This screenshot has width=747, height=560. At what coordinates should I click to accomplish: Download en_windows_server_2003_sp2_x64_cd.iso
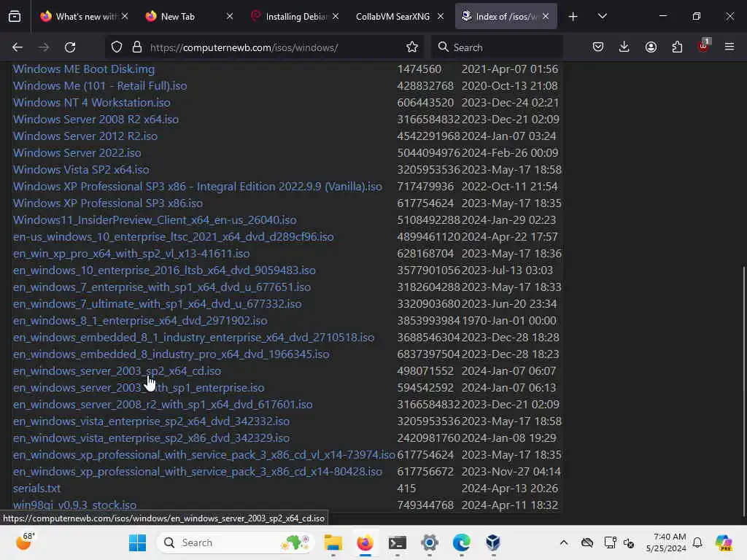(117, 371)
